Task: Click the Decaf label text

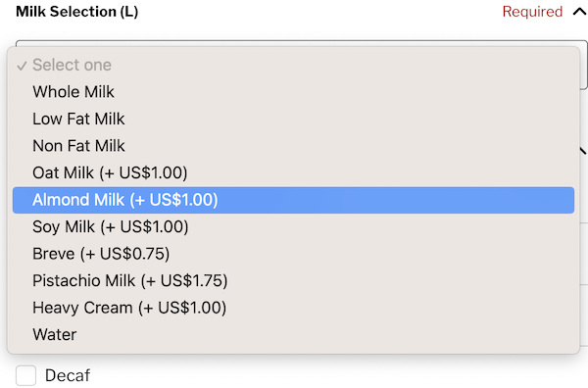Action: (x=68, y=375)
